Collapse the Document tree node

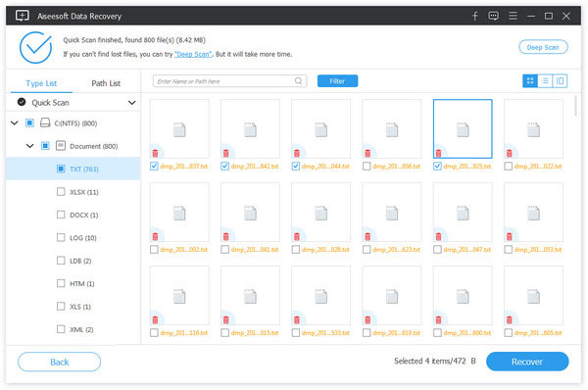(x=30, y=145)
